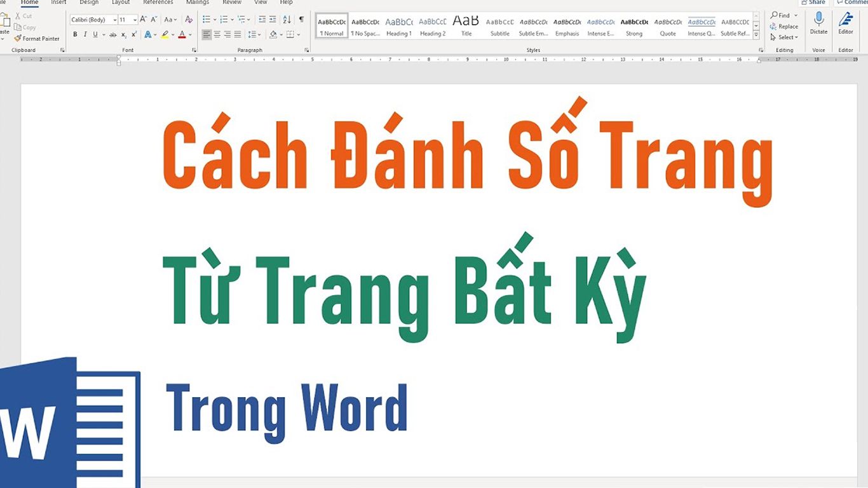Click the Word logo graphic
Screen dimensions: 868x488
(x=70, y=423)
